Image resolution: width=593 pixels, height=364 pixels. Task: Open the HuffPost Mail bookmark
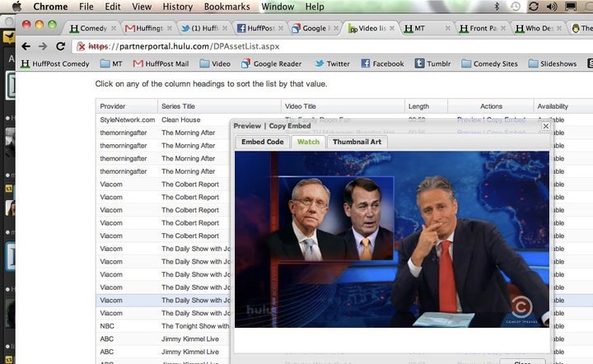click(x=161, y=64)
